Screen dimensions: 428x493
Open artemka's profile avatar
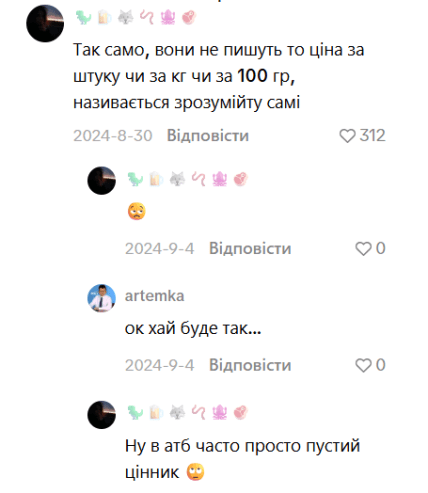[102, 298]
